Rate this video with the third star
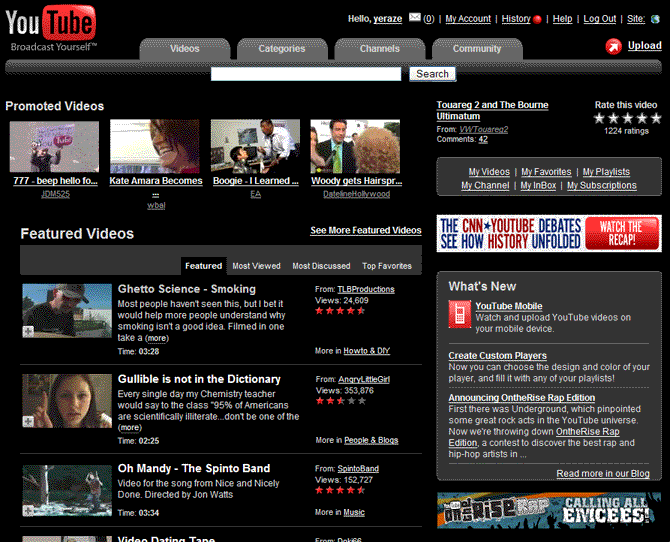 pyautogui.click(x=628, y=118)
